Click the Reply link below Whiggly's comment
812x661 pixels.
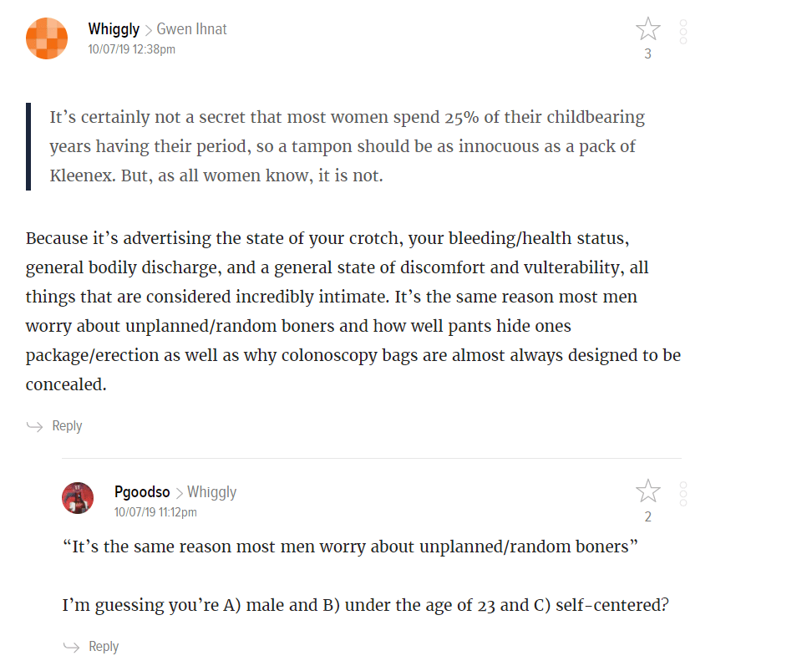coord(67,426)
